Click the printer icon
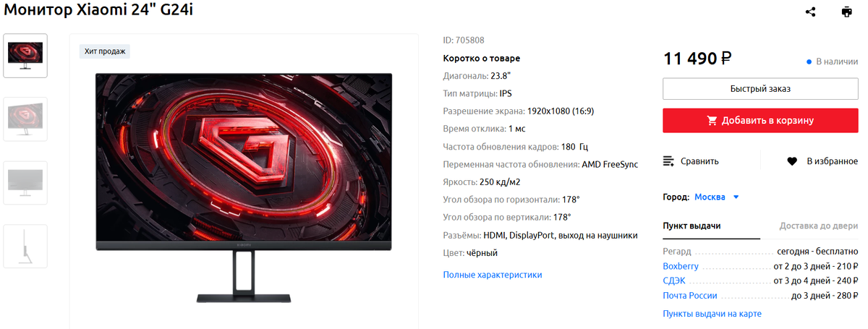 pos(846,12)
